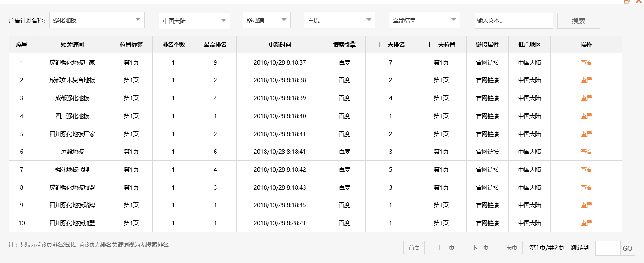View the 强化地板代理 row's 查看 link
Viewport: 644px width, 263px height.
587,169
